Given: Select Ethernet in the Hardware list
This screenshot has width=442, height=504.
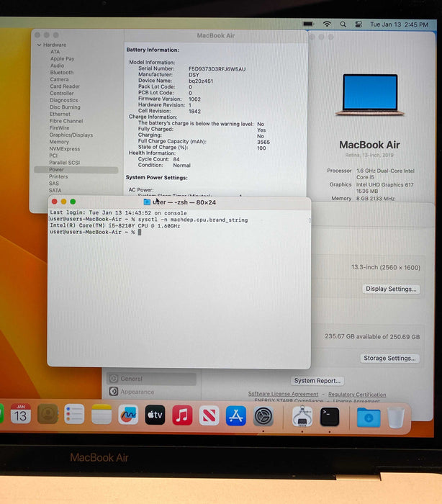Looking at the screenshot, I should (60, 114).
